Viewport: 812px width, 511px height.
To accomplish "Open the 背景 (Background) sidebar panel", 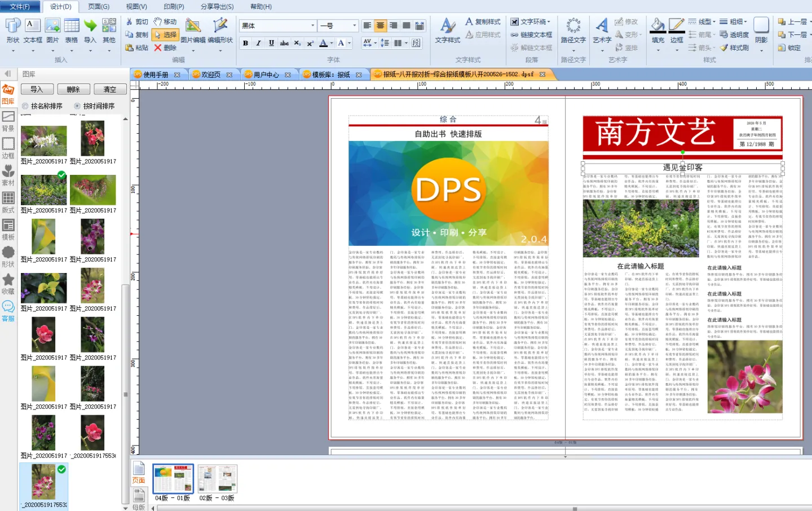I will 8,121.
